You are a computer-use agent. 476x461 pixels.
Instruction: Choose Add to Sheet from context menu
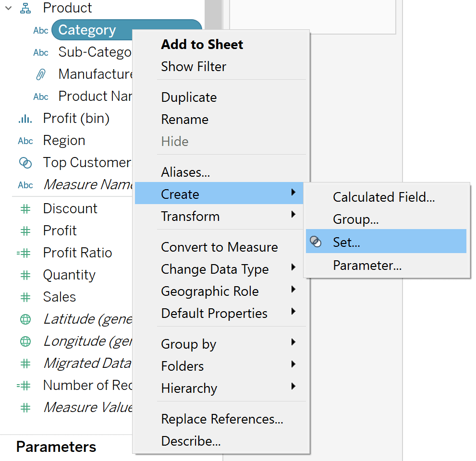(202, 45)
